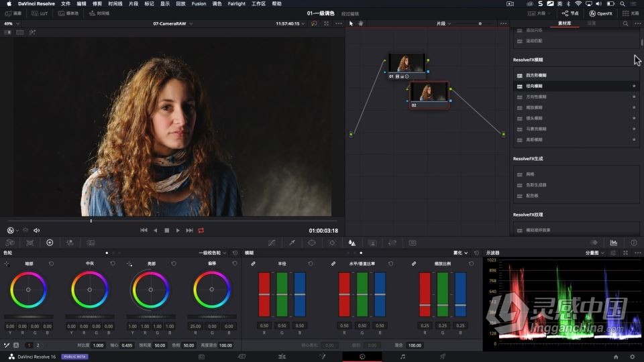Reset the 中灰 gamma color wheel
Image resolution: width=644 pixels, height=362 pixels.
coord(113,263)
